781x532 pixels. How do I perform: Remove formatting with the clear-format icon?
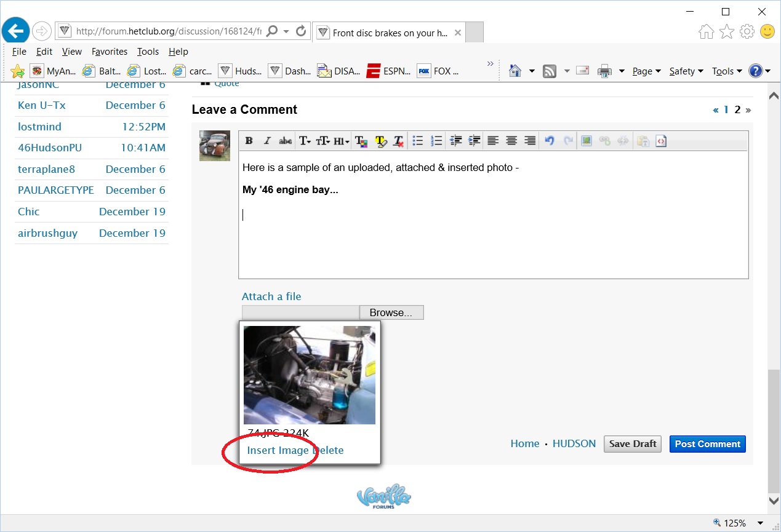pyautogui.click(x=398, y=141)
